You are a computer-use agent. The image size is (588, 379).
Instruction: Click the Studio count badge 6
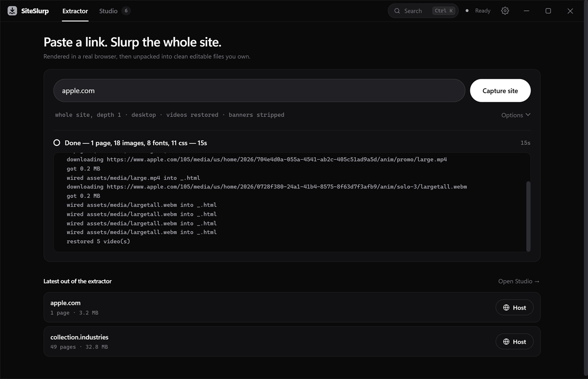126,11
